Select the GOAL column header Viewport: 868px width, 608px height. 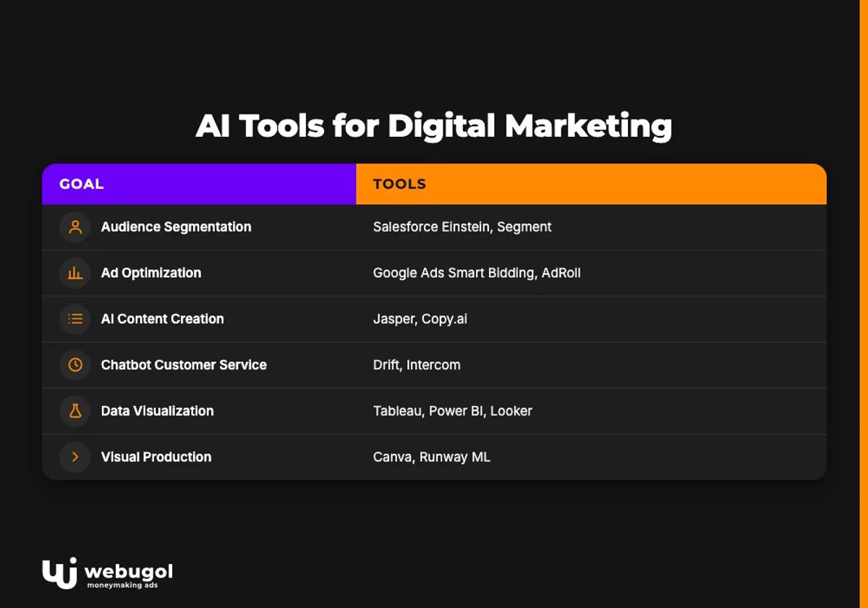click(x=199, y=184)
